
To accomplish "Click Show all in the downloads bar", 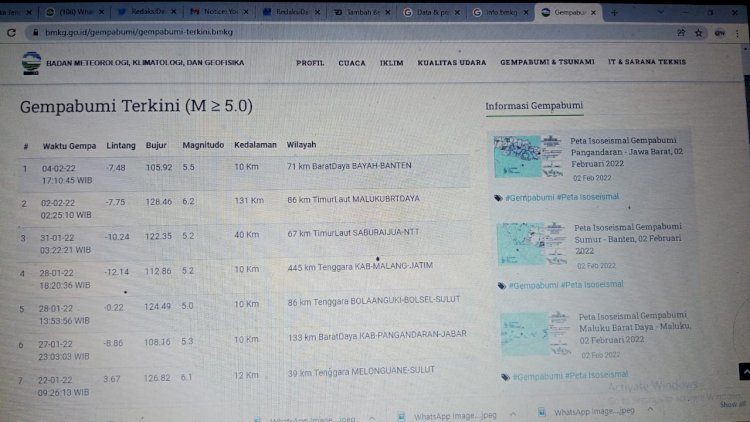I will coord(732,404).
